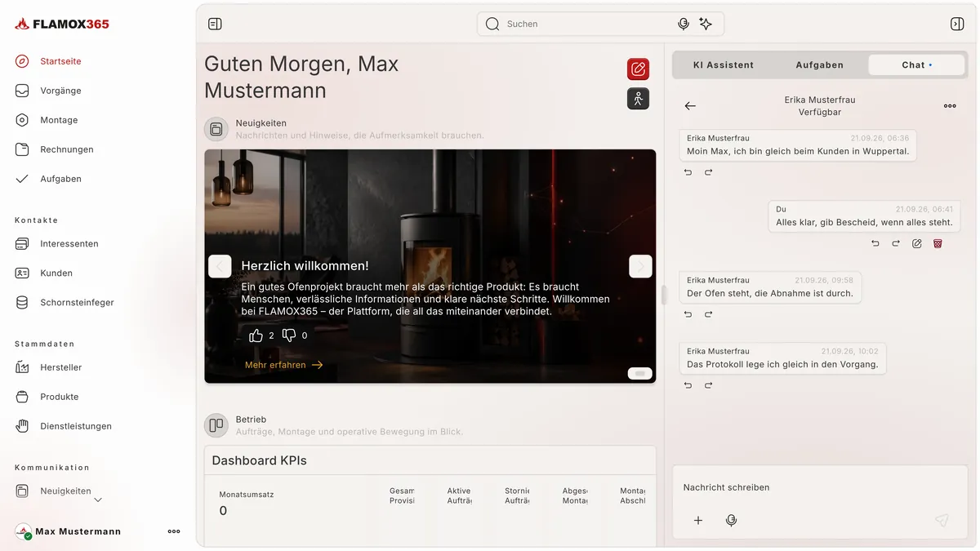Reply to the 'Das Protokoll' message
Viewport: 980px width, 551px height.
[x=688, y=385]
